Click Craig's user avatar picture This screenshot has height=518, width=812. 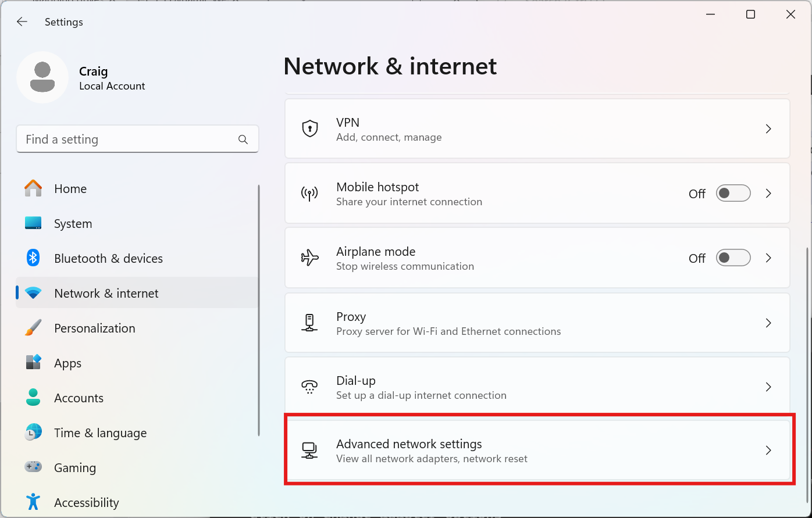pyautogui.click(x=42, y=77)
